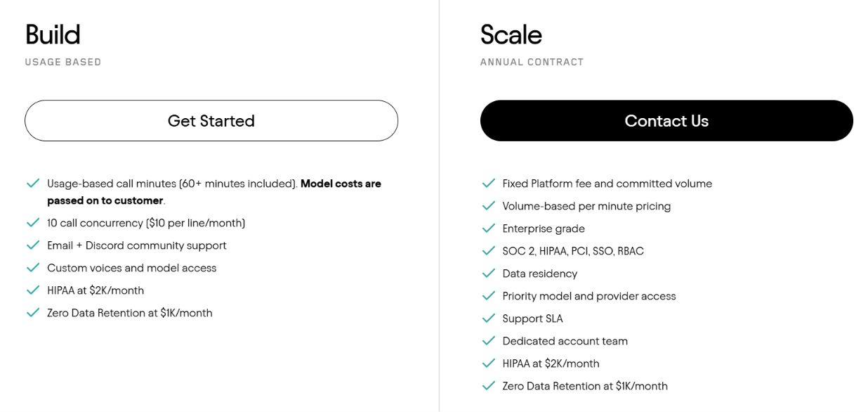Click the Scale plan heading
The height and width of the screenshot is (412, 868).
pos(511,34)
